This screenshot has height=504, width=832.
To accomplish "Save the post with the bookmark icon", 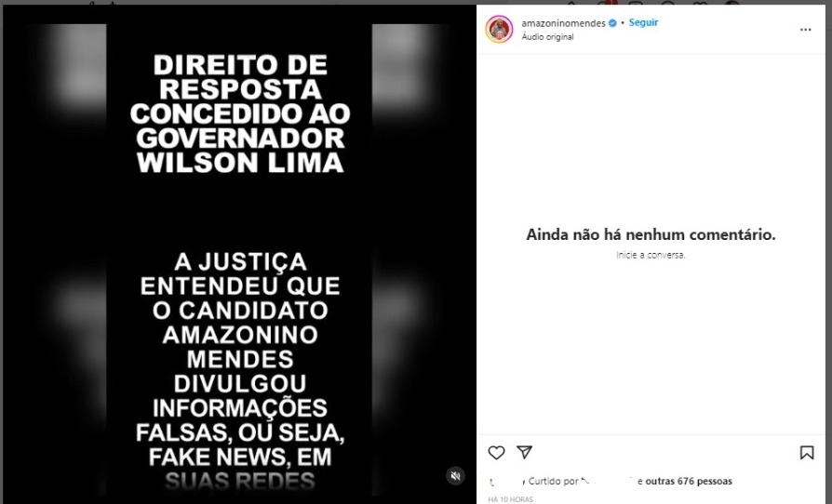I will 807,453.
